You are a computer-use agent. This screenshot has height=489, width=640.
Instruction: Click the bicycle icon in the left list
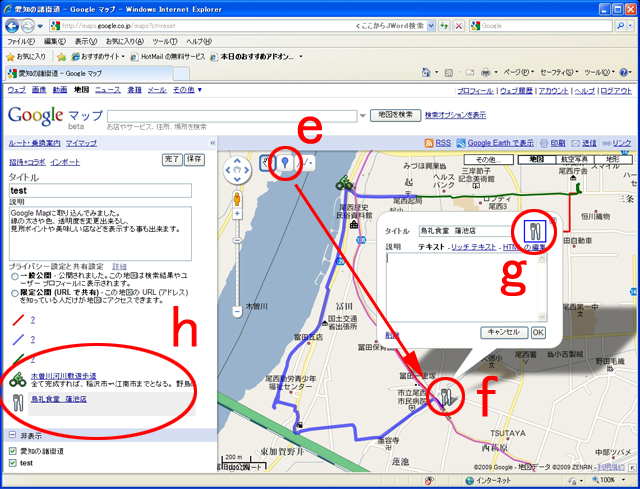[18, 380]
